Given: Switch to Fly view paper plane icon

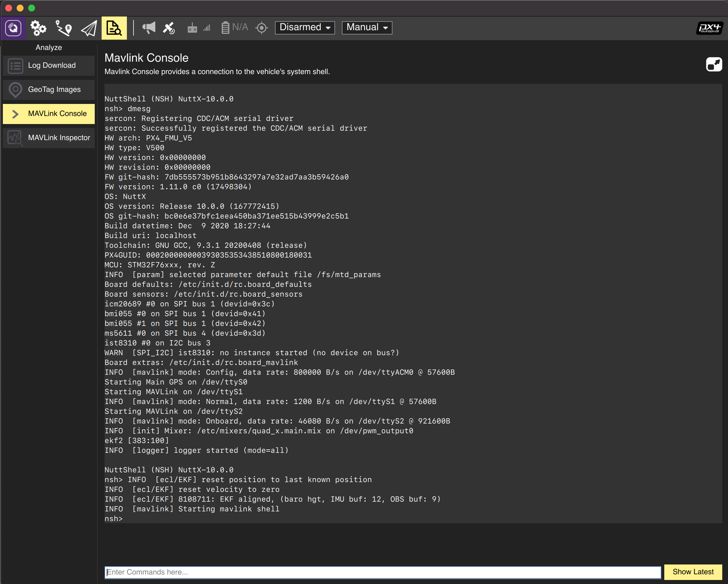Looking at the screenshot, I should click(89, 28).
